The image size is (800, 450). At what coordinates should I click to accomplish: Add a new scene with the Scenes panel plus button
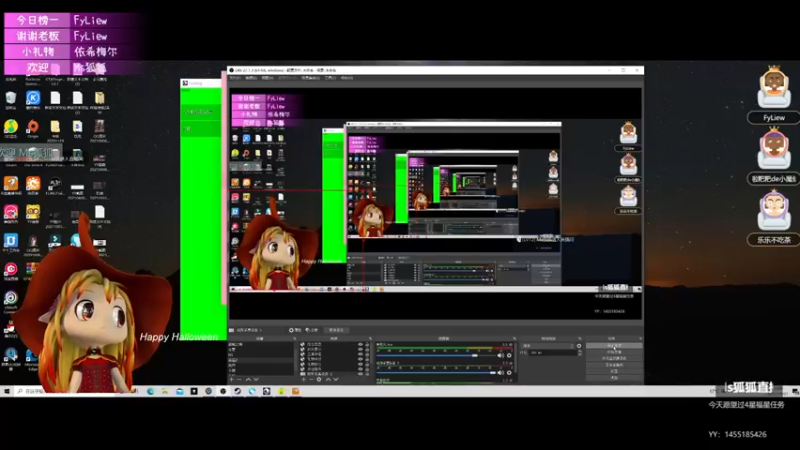pos(231,379)
